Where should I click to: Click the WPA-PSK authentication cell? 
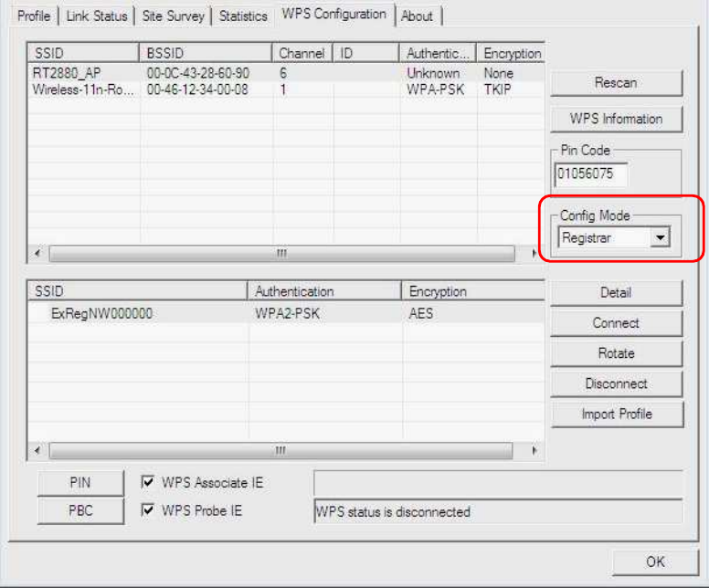pos(435,89)
